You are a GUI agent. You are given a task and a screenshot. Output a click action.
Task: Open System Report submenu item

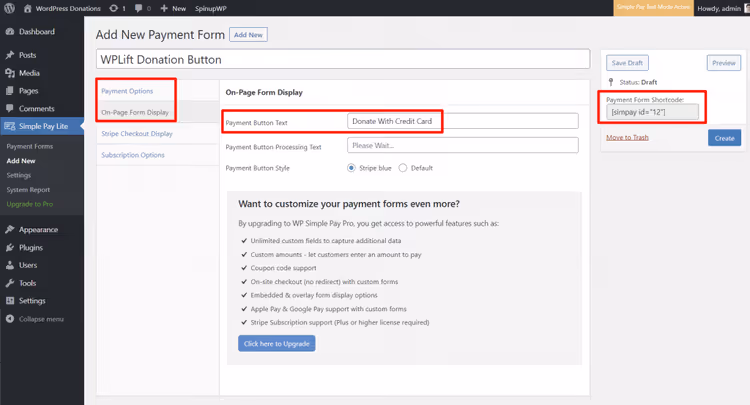coord(28,190)
